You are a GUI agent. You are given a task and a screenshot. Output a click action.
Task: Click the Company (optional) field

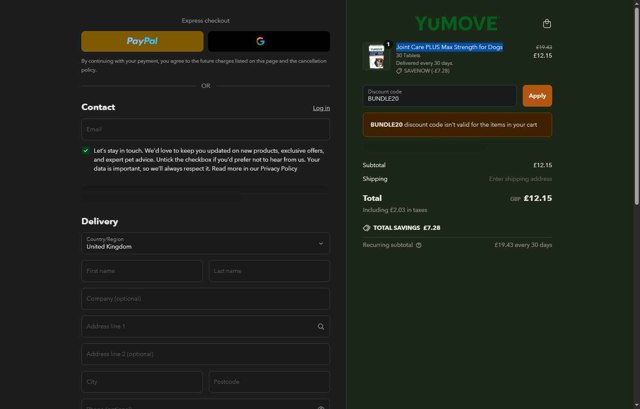[205, 299]
